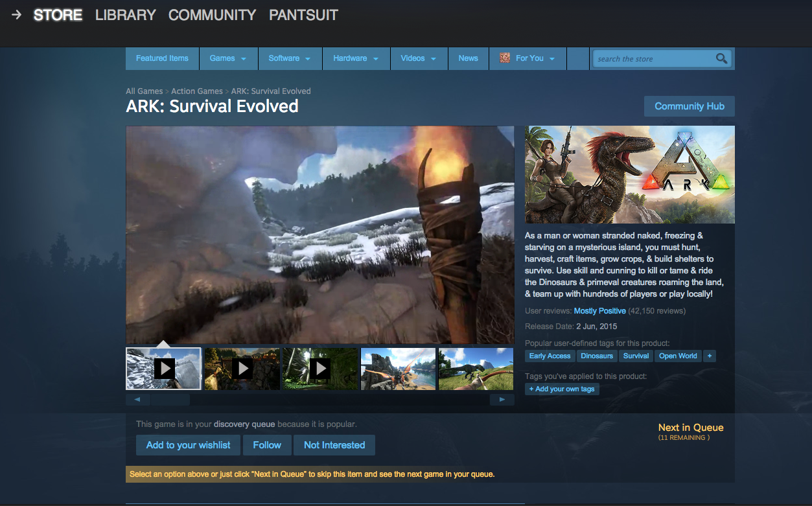The image size is (812, 506).
Task: Open the Hardware dropdown menu
Action: pos(356,58)
